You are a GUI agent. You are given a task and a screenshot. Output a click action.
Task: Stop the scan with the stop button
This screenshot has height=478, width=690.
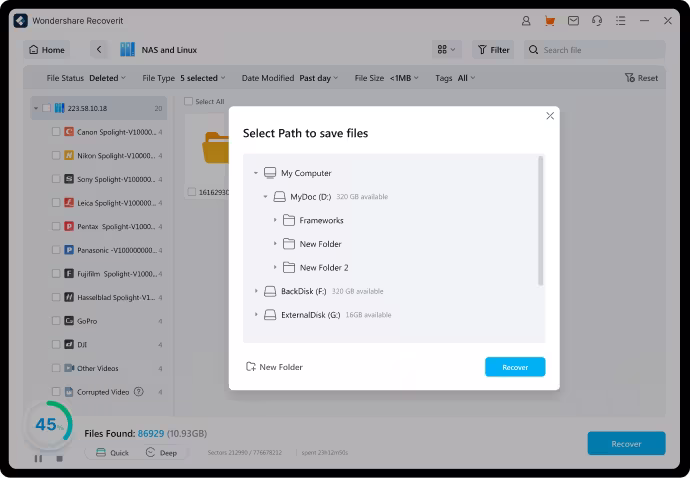59,458
